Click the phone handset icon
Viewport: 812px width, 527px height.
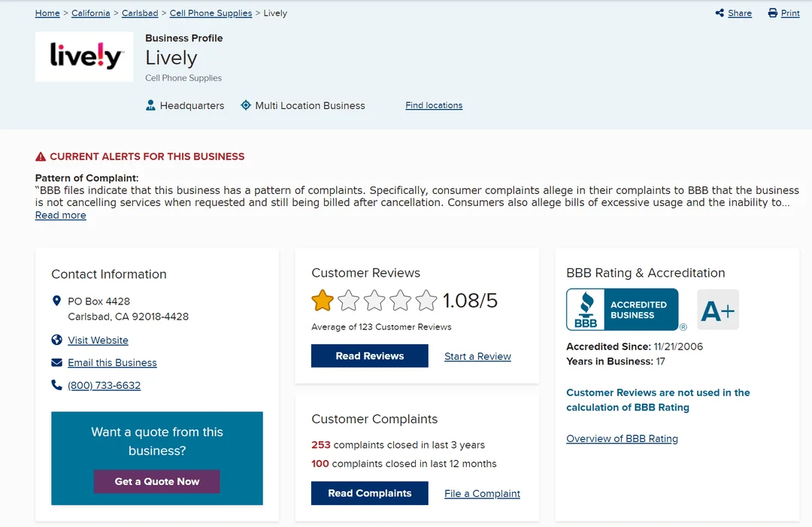(56, 385)
